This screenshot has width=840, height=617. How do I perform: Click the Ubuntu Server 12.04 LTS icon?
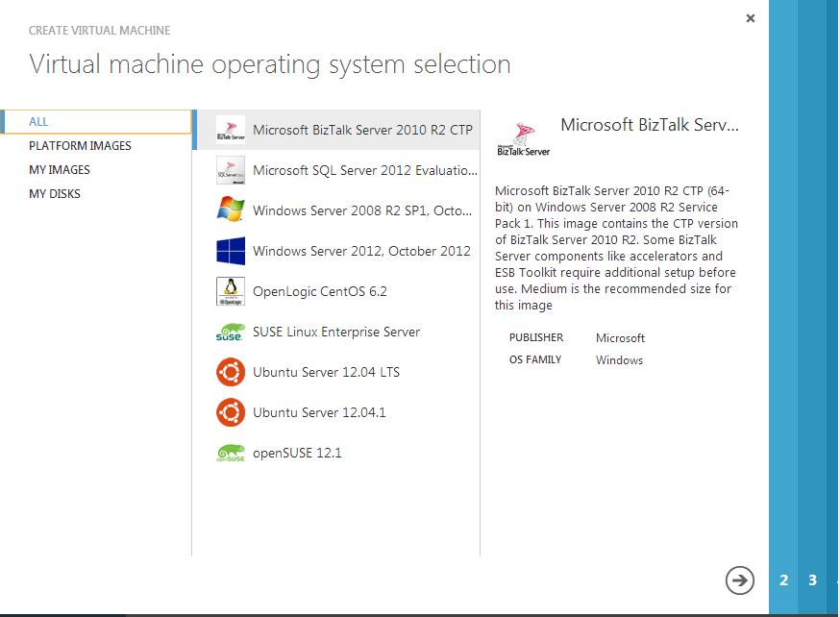pos(231,372)
